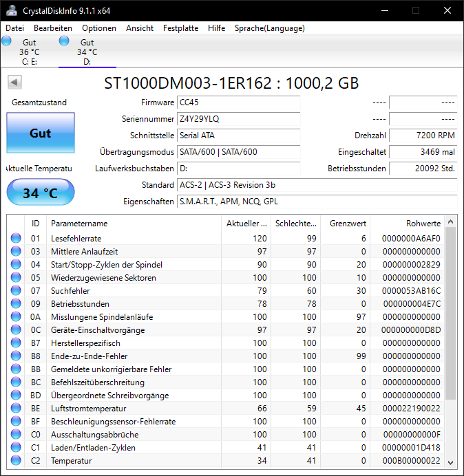464x476 pixels.
Task: Click the status orb for Übergeordnete Schreibvorgänge row
Action: point(16,395)
